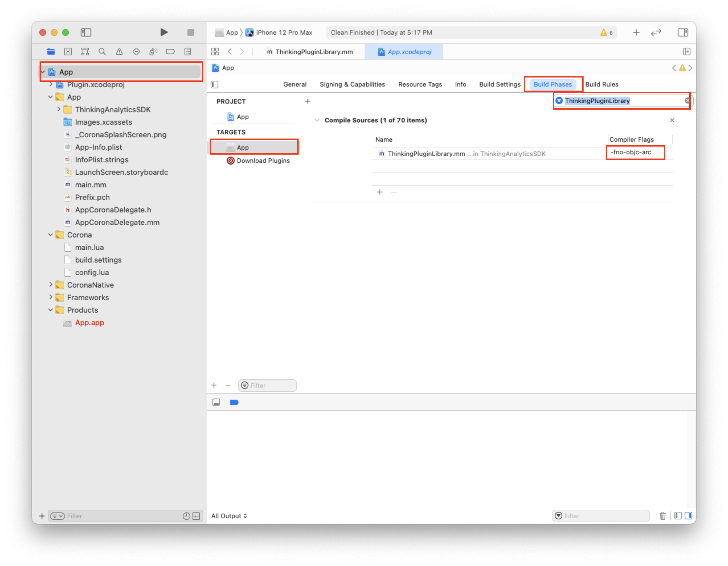
Task: Open the Issue navigator warning icon
Action: pyautogui.click(x=119, y=52)
